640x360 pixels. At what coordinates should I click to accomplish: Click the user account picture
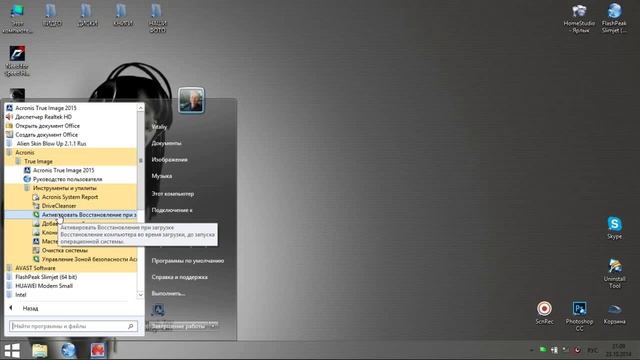191,100
